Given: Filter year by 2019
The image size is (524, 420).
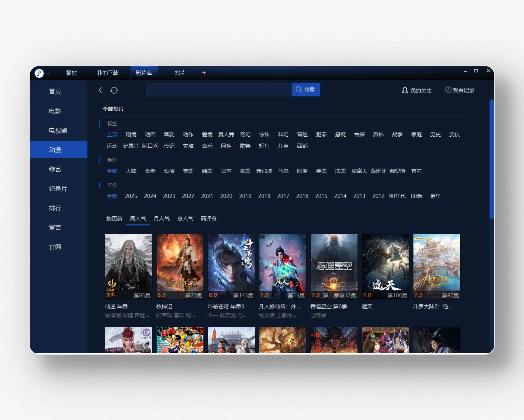Looking at the screenshot, I should point(245,196).
